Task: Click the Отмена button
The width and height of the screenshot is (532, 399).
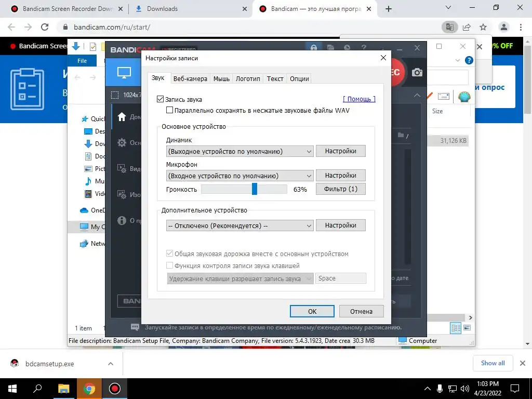Action: click(362, 311)
